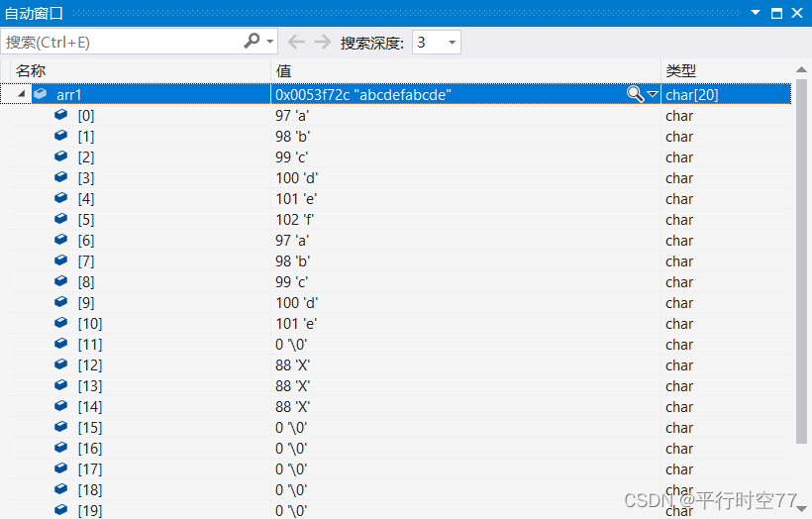Select value 88 'X' of element [12]
This screenshot has height=519, width=812.
click(292, 365)
